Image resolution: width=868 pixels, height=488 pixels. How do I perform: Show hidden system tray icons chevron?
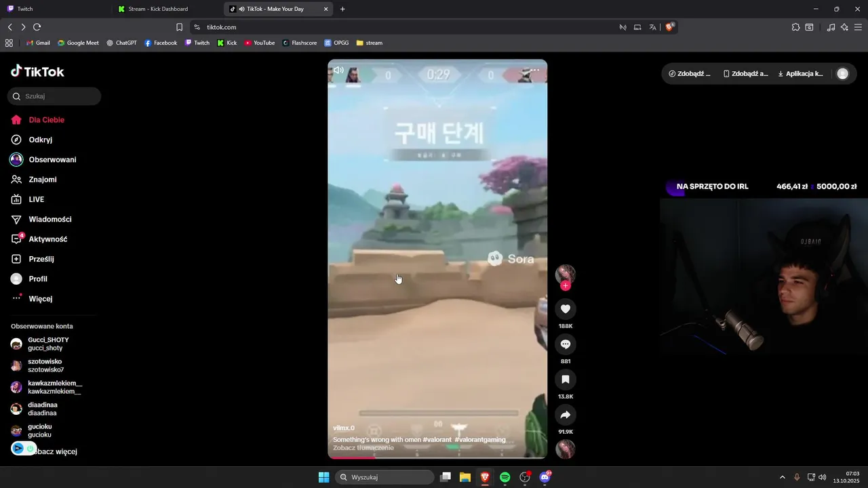coord(782,477)
